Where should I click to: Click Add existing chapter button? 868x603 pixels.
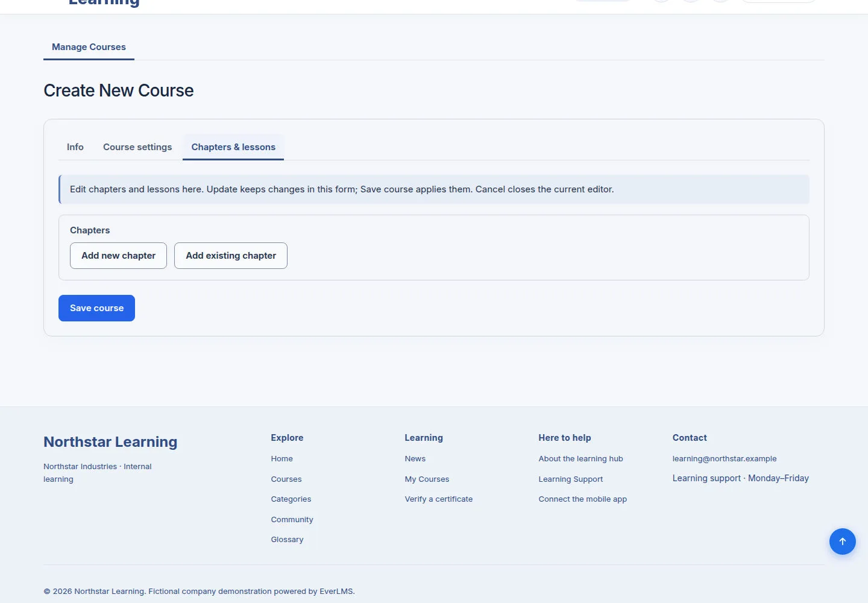pyautogui.click(x=231, y=256)
